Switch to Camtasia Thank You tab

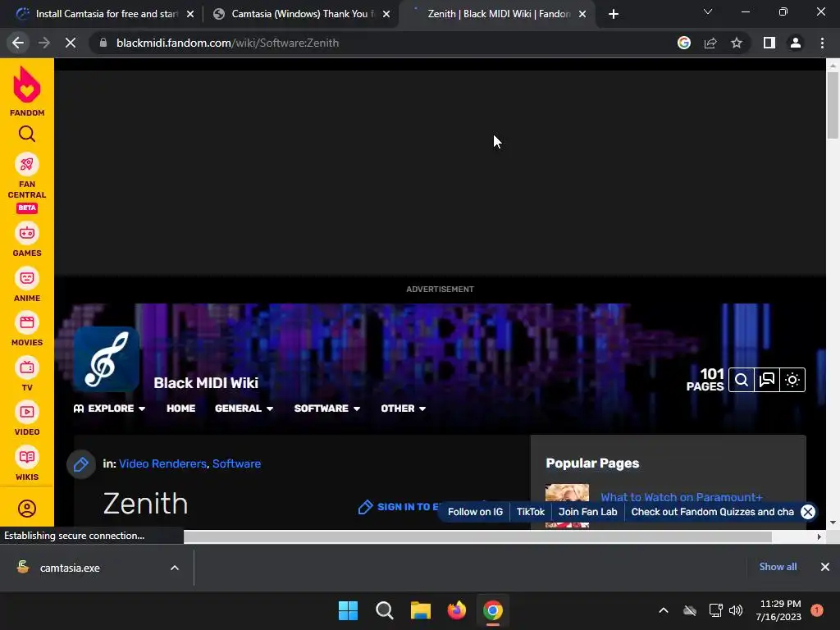tap(300, 14)
